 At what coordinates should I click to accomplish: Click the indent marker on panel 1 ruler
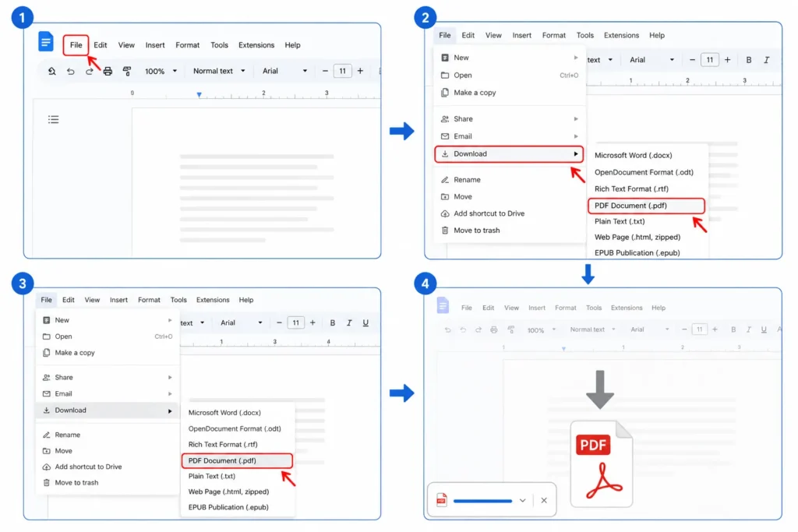point(199,94)
